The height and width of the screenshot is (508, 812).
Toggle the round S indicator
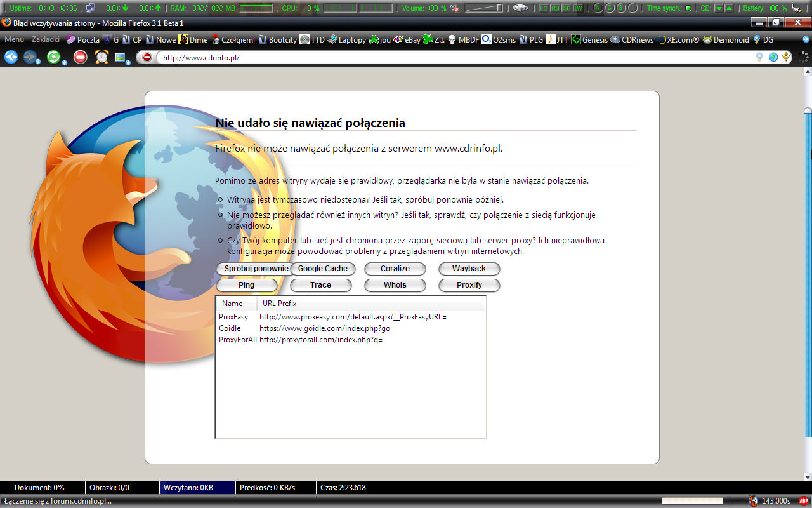(621, 8)
